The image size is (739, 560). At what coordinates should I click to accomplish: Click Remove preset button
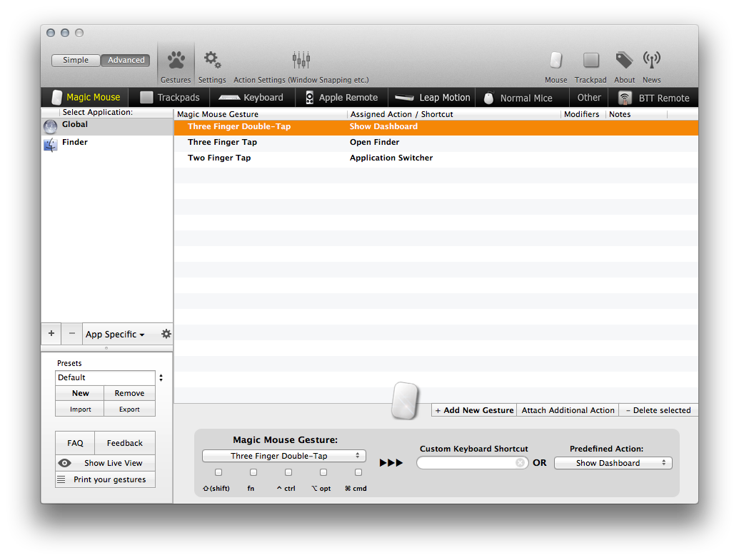[130, 393]
